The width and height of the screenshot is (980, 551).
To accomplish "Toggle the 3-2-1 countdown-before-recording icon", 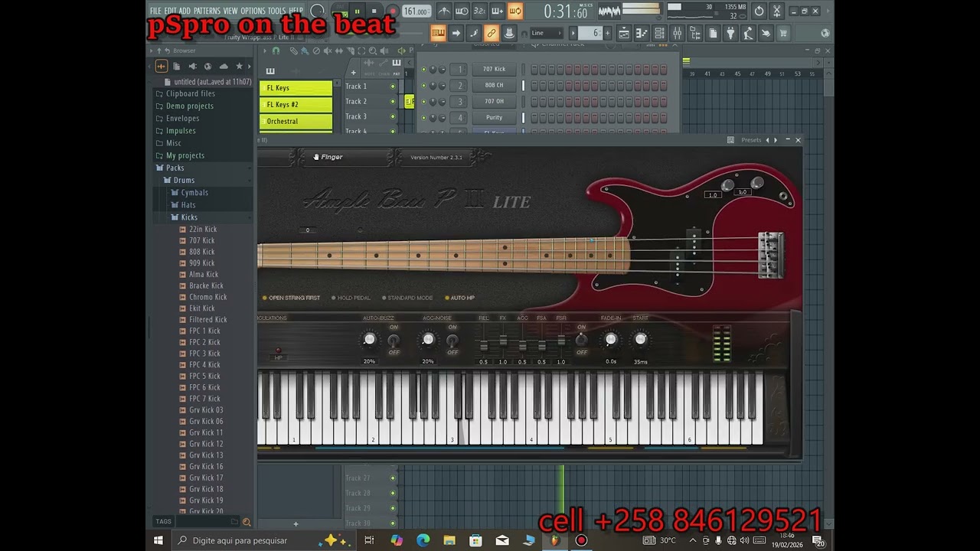I will 479,11.
